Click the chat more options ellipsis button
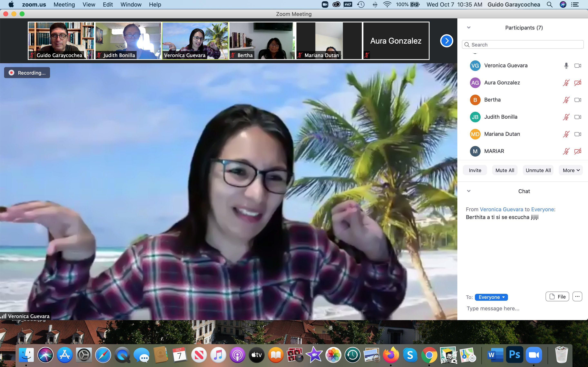The height and width of the screenshot is (367, 588). coord(577,296)
